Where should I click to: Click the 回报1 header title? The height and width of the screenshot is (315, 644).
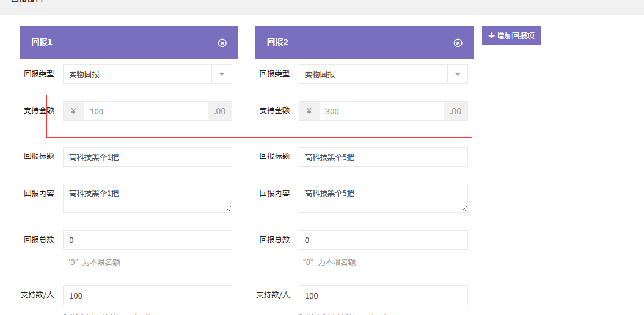(x=42, y=42)
